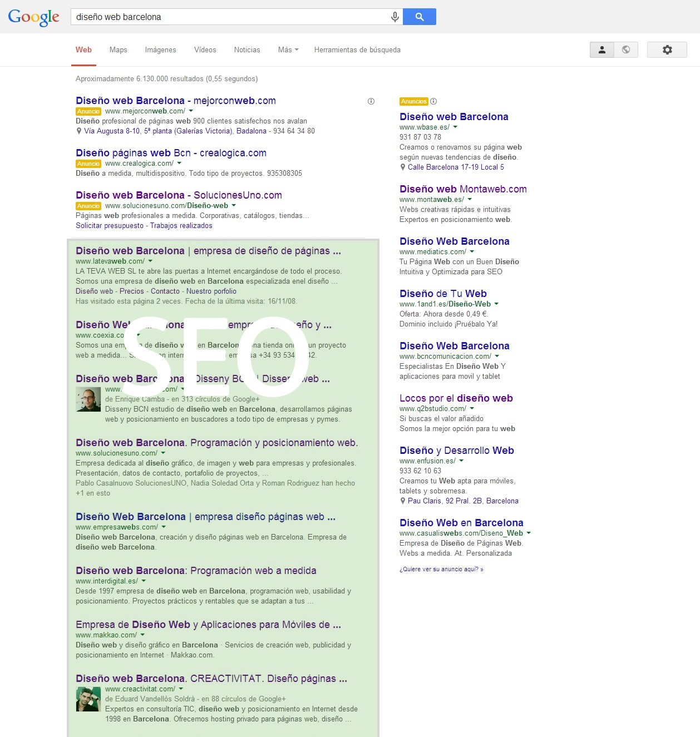Click ¿Quiere ver su anuncio aquí? link
The height and width of the screenshot is (737, 700).
pyautogui.click(x=441, y=569)
